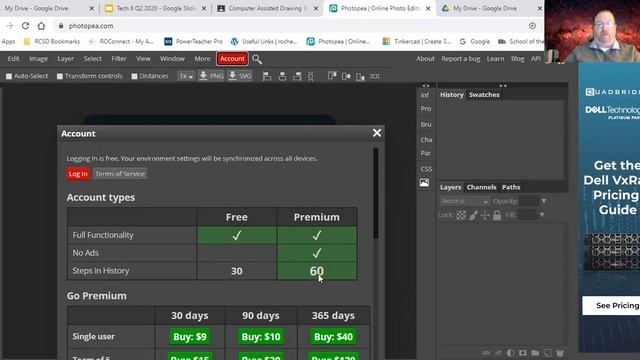Click the rightmost distribute spacing icon
The height and width of the screenshot is (360, 640).
374,76
